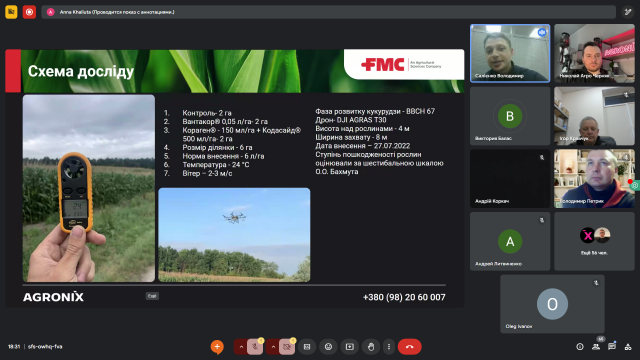Select the video tile of Ігор Кравчук
Viewport: 640px width, 360px height.
coord(594,116)
